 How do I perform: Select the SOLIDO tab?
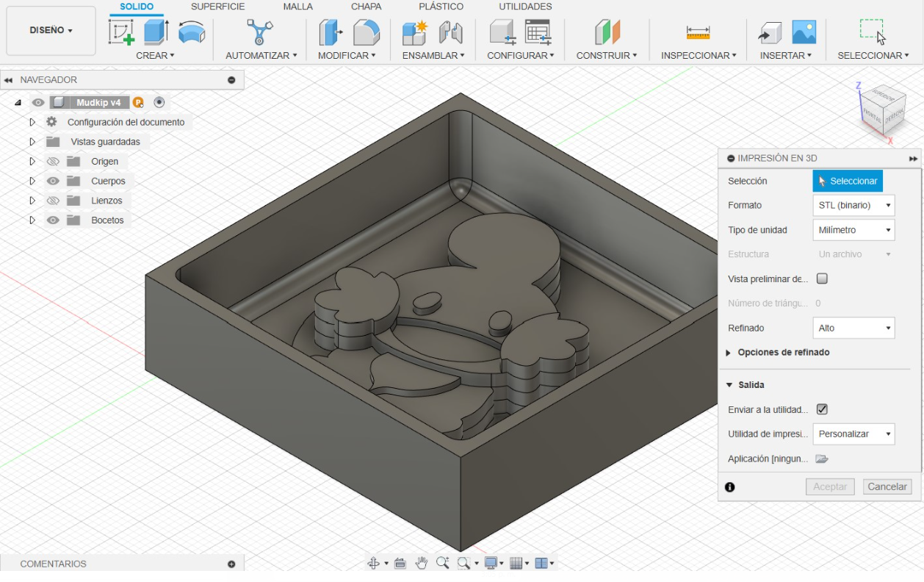(137, 7)
